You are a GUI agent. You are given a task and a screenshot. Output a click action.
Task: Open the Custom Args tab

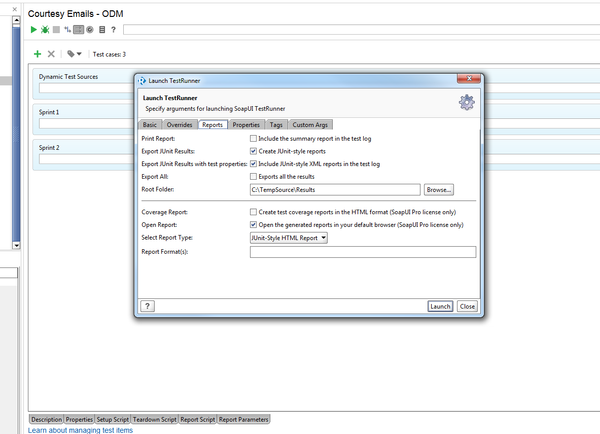click(x=310, y=125)
